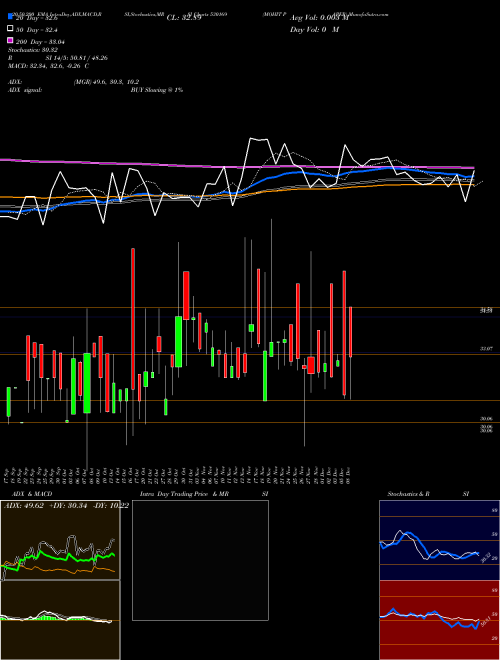Click the tallest red candlestick in mid-October
Screen dimensions: 500x660
(x=133, y=319)
